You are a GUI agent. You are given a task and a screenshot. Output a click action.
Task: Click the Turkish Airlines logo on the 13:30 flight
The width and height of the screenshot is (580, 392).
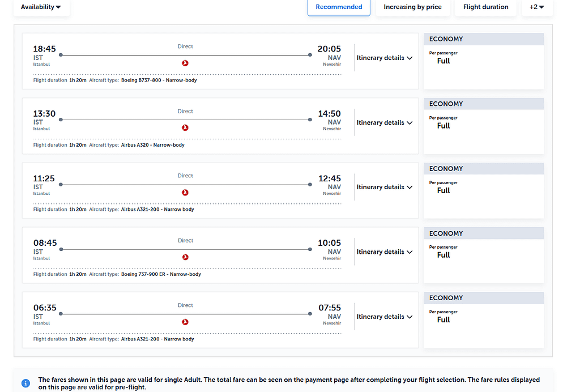click(x=185, y=127)
